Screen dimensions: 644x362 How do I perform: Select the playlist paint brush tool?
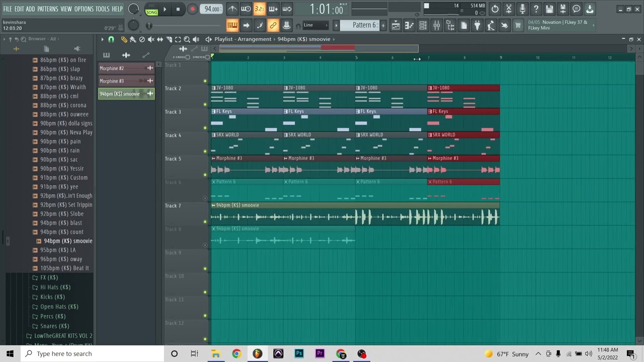[x=133, y=39]
